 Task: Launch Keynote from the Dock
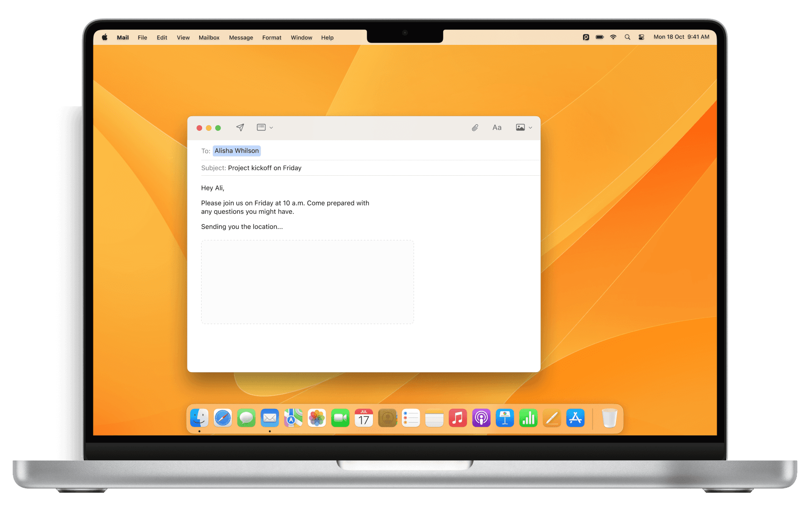coord(505,418)
